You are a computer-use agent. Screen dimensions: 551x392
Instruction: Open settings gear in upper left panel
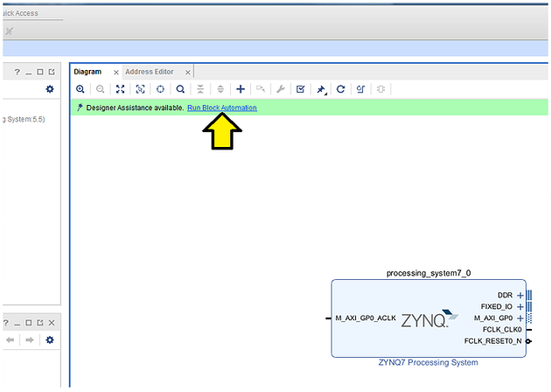coord(50,89)
